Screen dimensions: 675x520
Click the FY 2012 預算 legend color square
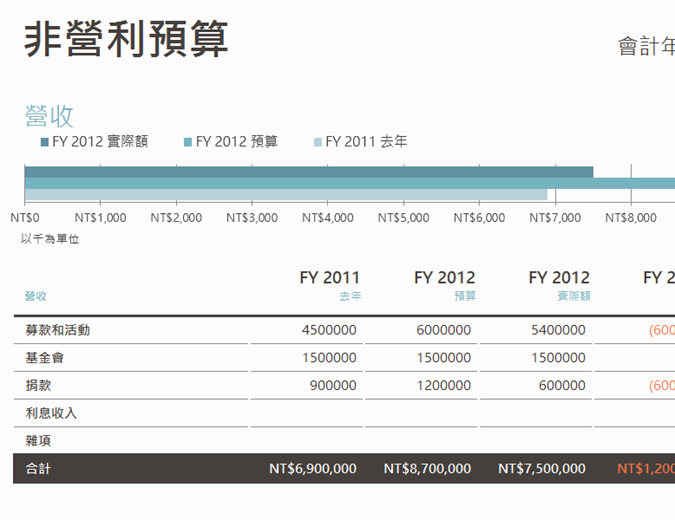187,142
